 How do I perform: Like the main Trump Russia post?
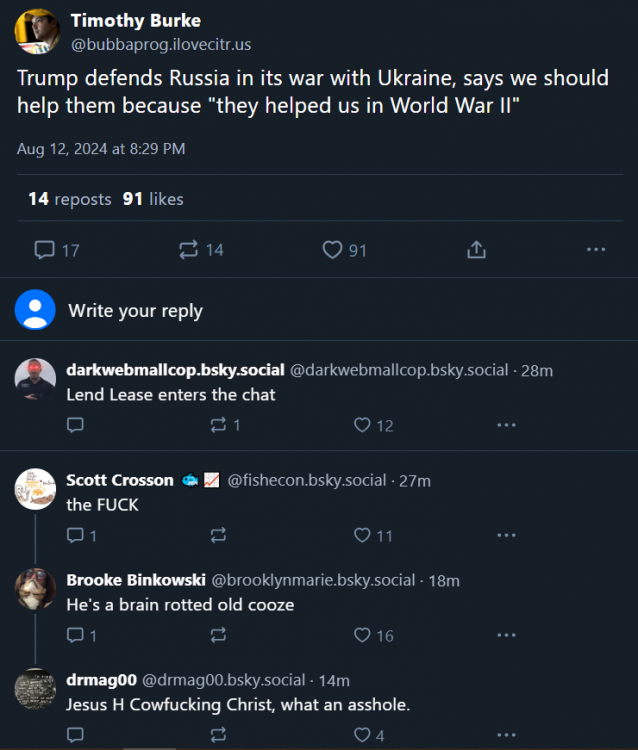tap(333, 250)
